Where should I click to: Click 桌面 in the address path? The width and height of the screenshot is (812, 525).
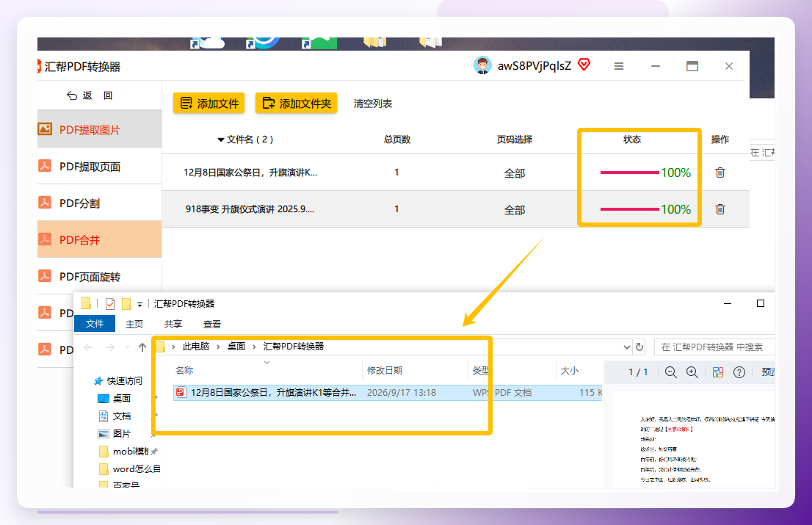pyautogui.click(x=236, y=347)
